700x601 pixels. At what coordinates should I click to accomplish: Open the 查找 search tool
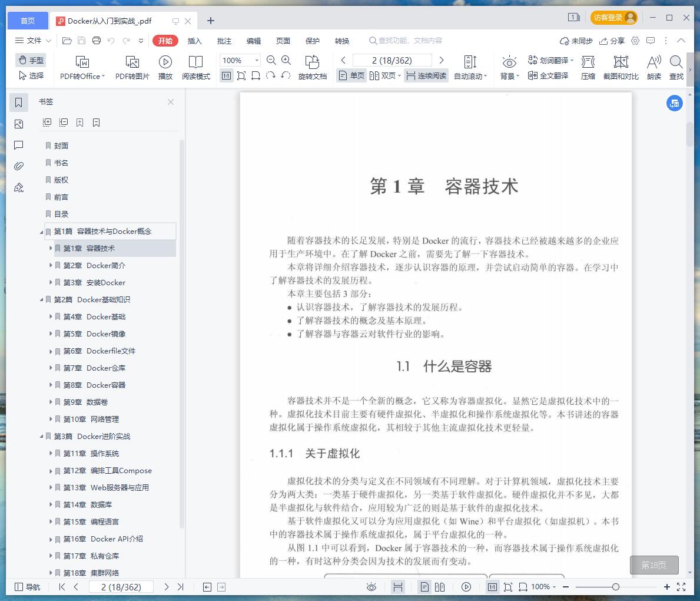676,68
